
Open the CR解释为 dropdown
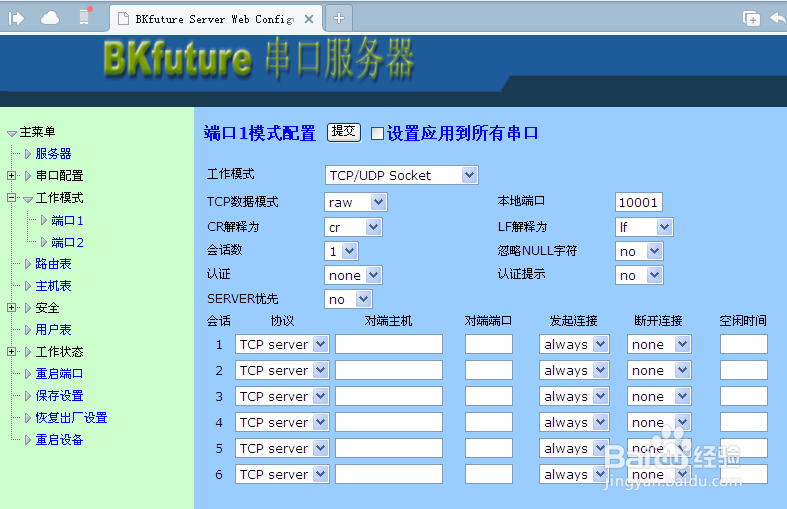coord(353,227)
